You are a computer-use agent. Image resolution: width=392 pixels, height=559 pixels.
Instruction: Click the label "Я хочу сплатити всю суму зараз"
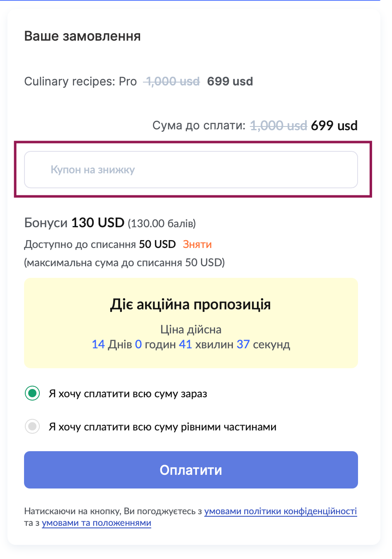(128, 394)
